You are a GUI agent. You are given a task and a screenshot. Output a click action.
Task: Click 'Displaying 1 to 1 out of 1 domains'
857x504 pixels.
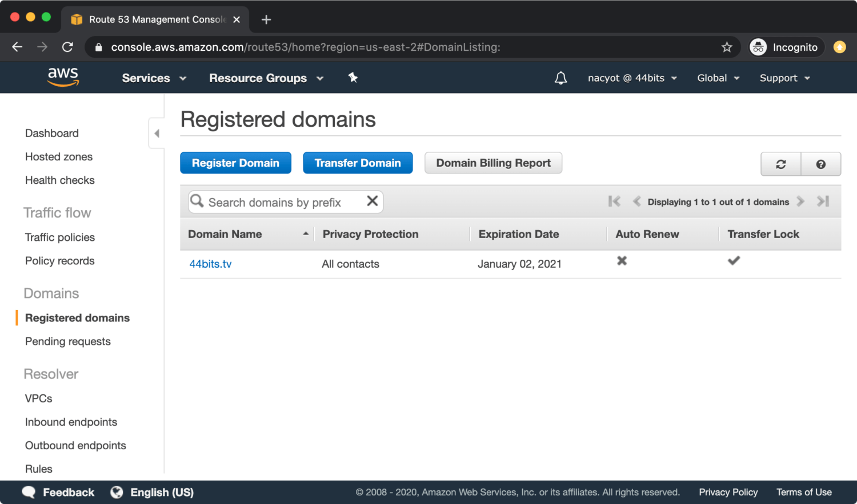pos(718,201)
